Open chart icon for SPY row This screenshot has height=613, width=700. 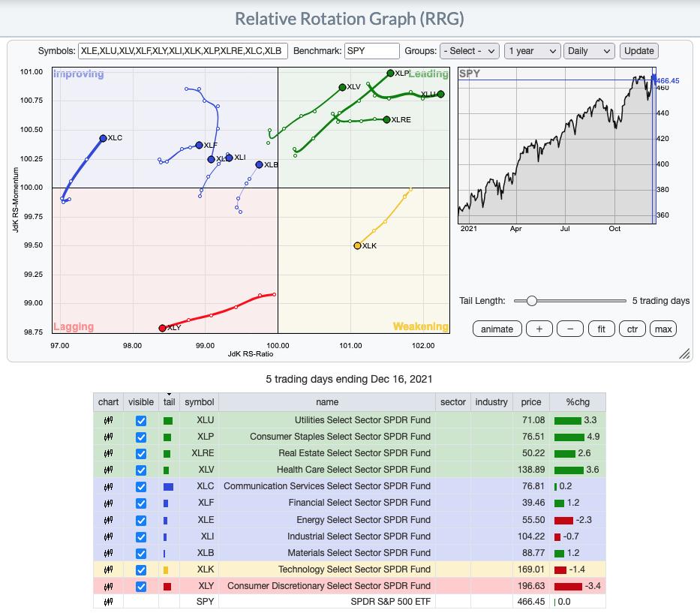pos(108,602)
